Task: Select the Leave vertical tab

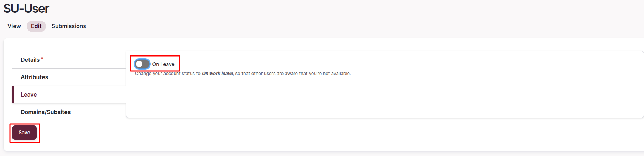Action: (x=29, y=95)
